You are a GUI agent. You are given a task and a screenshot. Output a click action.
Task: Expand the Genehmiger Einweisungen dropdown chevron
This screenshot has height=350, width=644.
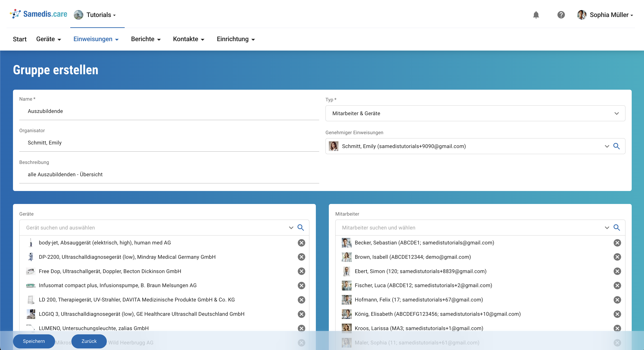[607, 146]
